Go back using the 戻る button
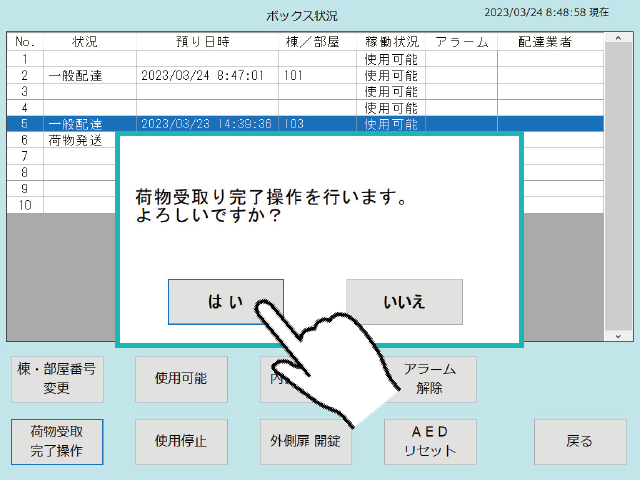The height and width of the screenshot is (480, 640). click(579, 441)
